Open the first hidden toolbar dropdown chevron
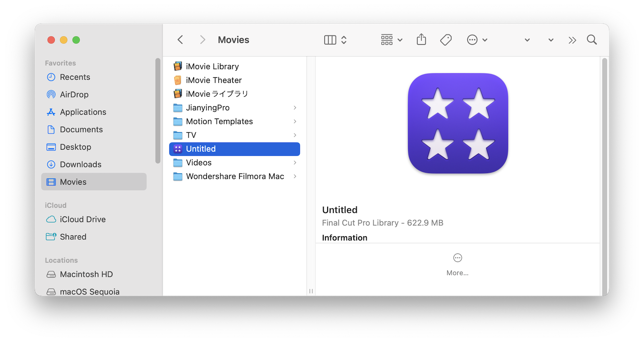 pos(527,40)
